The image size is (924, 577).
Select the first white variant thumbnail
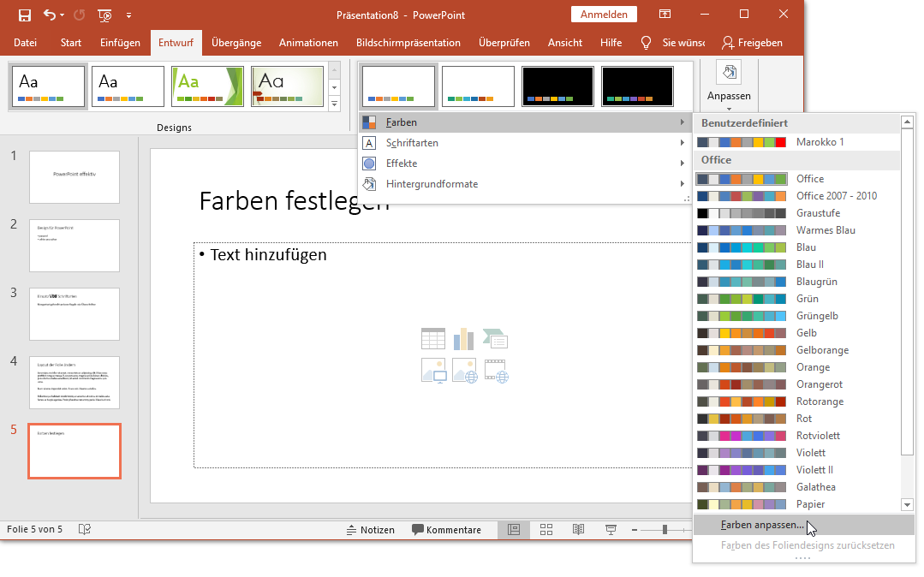click(x=398, y=86)
